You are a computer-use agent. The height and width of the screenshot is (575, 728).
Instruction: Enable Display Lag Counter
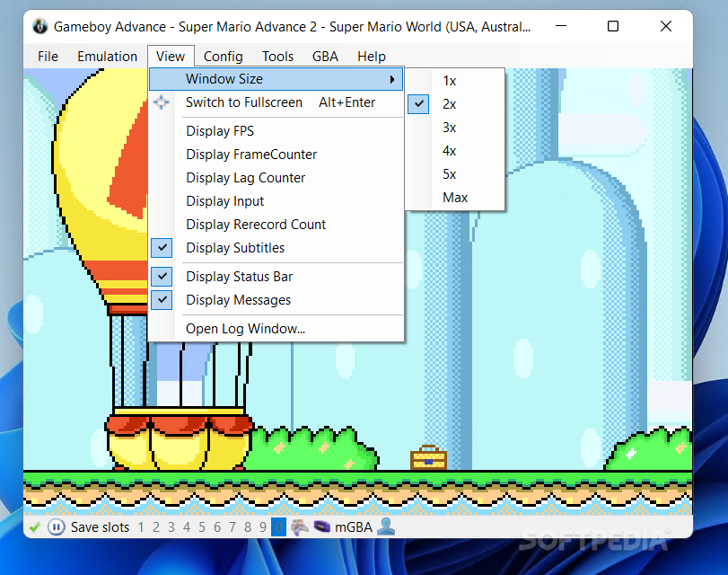[x=276, y=178]
